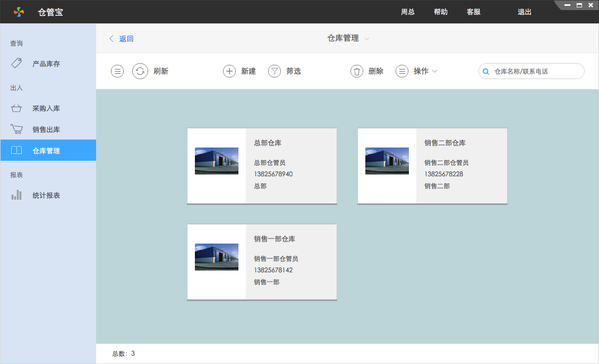Viewport: 599px width, 364px height.
Task: Click the bar chart icon for 统计报表
Action: click(x=16, y=195)
